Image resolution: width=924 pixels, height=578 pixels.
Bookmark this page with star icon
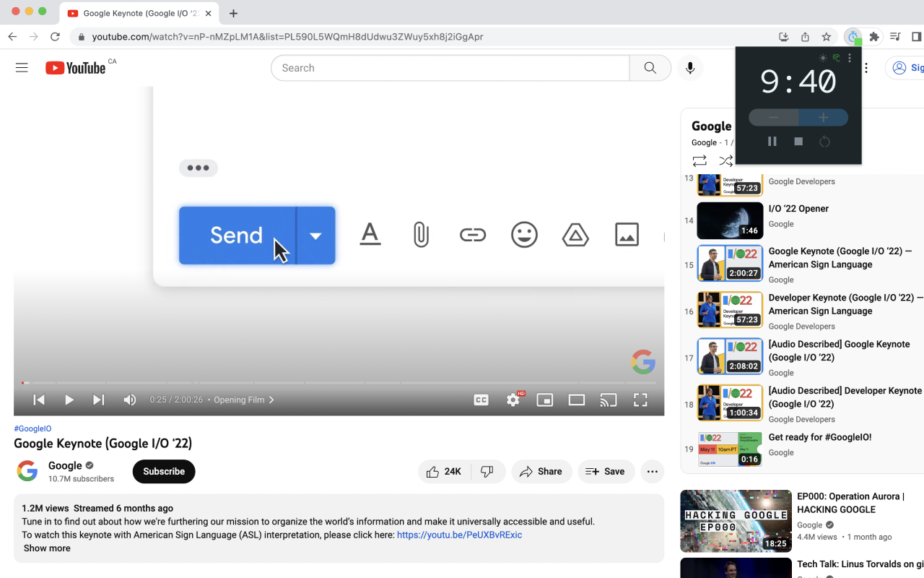tap(827, 37)
